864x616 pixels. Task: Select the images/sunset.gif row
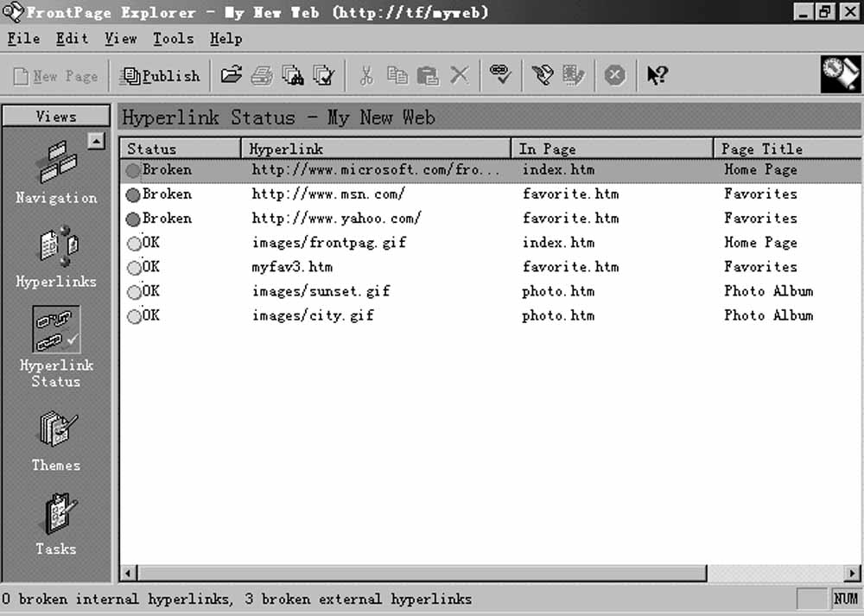(491, 291)
